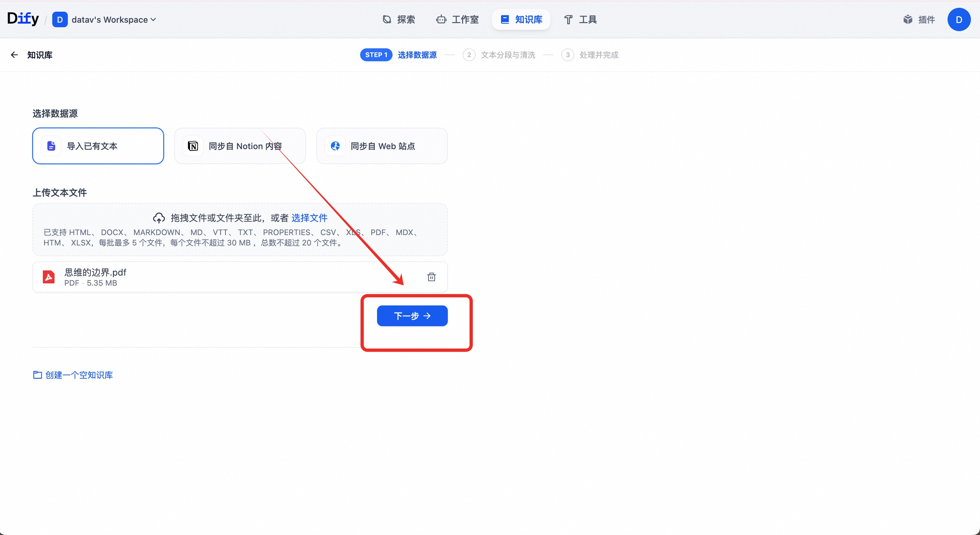Viewport: 980px width, 535px height.
Task: Switch to the 工具 tab
Action: click(x=580, y=19)
